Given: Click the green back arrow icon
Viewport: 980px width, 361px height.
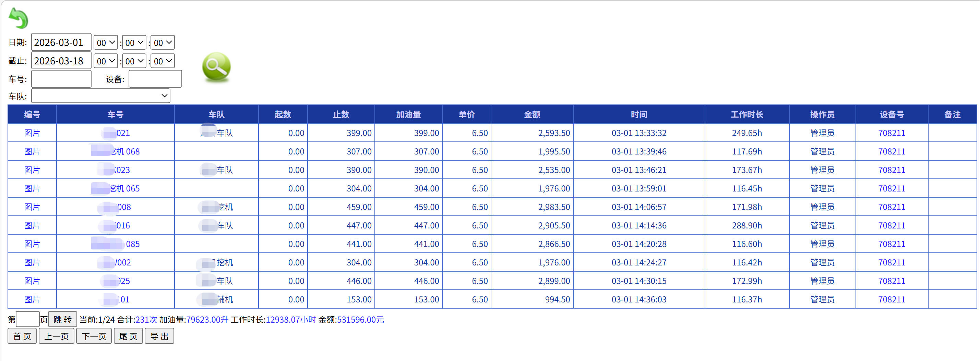Looking at the screenshot, I should click(18, 18).
